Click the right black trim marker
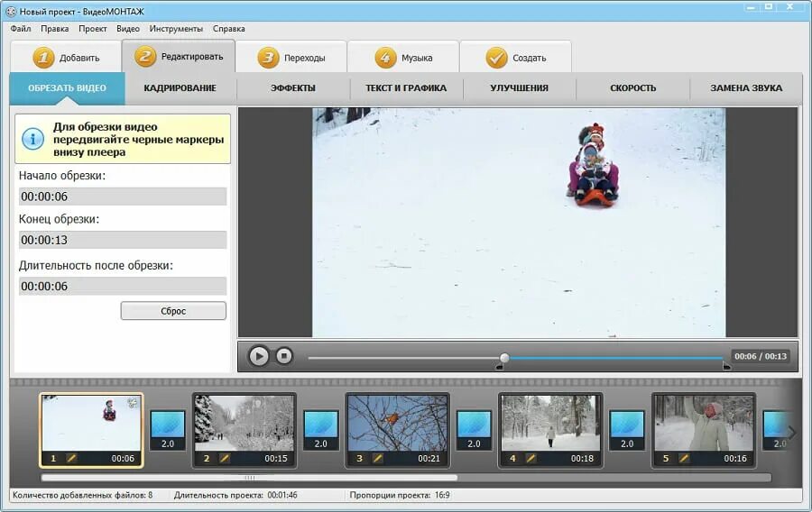 (726, 367)
